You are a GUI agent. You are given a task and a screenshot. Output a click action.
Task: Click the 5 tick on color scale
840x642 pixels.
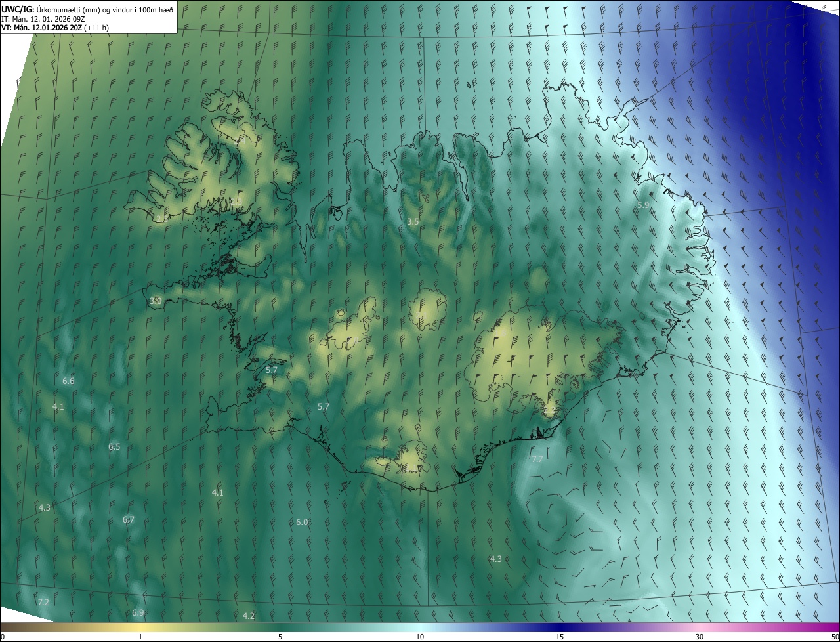pos(280,637)
